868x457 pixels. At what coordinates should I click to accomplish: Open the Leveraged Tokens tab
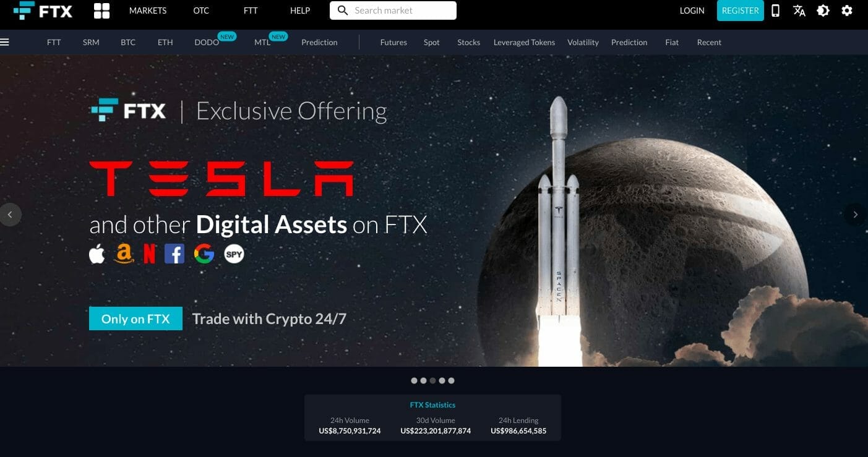point(524,42)
